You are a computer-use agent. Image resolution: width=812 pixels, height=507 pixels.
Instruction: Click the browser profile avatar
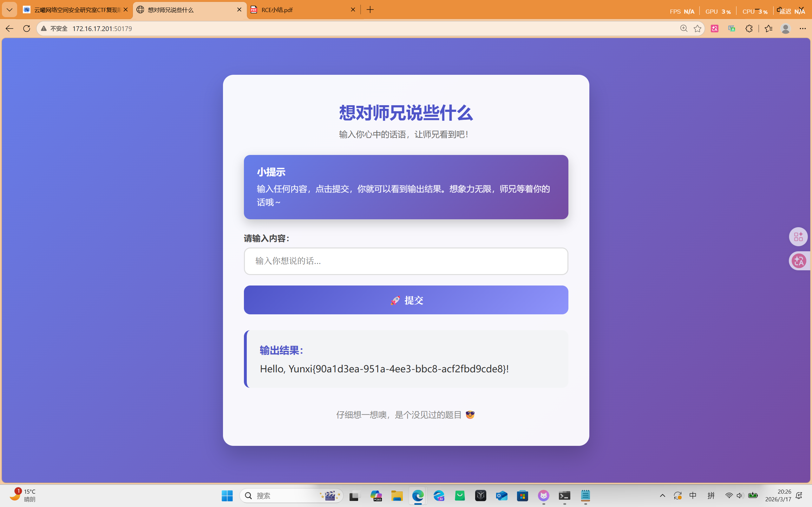785,29
